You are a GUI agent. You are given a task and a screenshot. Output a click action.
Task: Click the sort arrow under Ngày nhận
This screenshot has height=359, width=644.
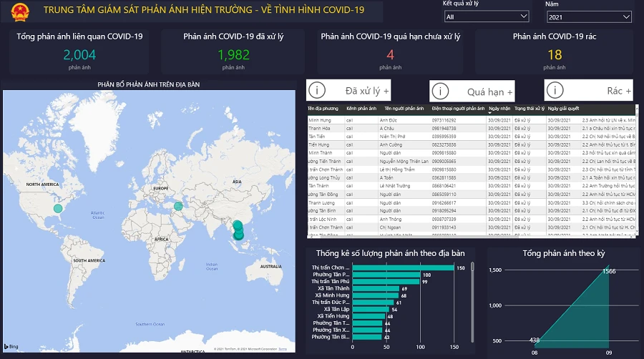point(490,113)
